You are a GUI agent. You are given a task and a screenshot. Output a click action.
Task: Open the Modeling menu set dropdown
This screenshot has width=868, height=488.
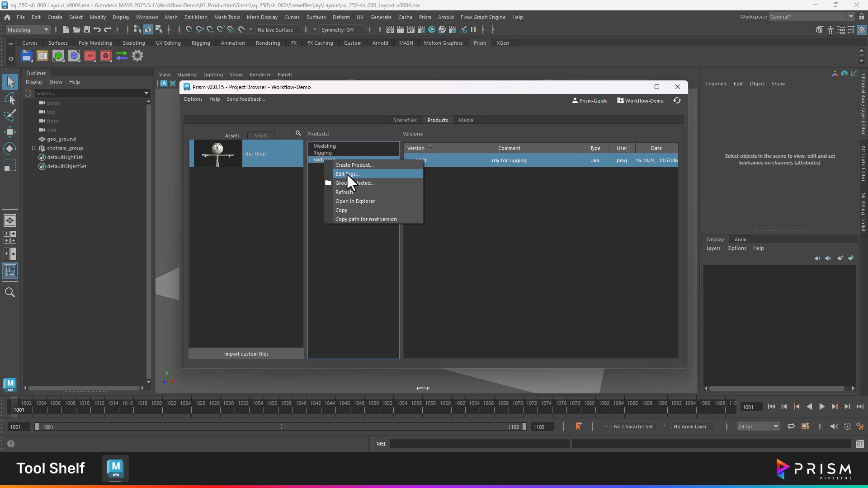point(28,30)
